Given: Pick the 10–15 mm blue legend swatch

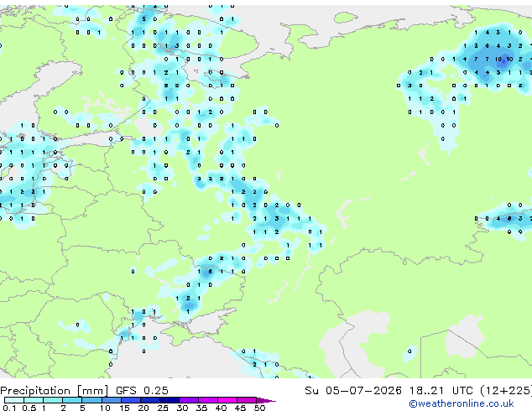Looking at the screenshot, I should (x=112, y=400).
